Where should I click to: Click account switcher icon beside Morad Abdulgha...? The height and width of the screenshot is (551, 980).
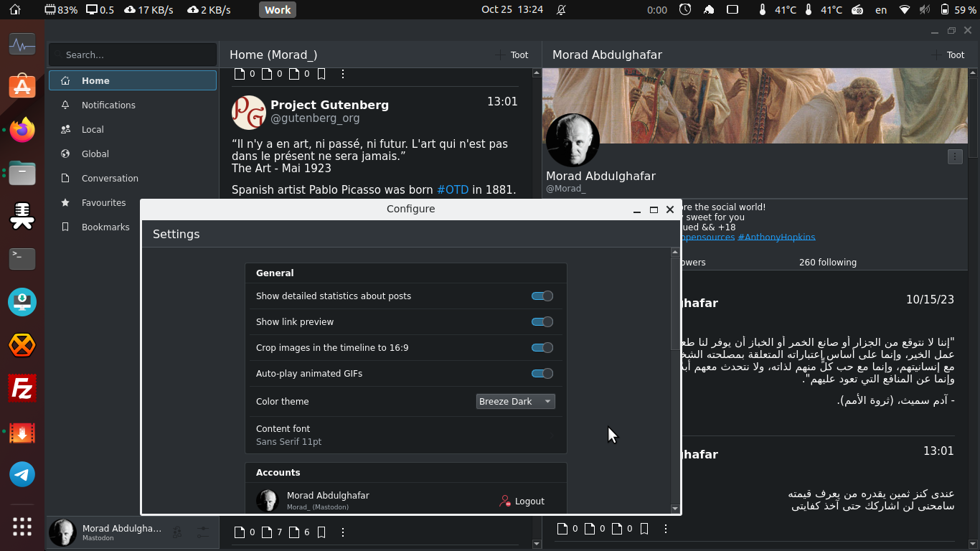pyautogui.click(x=176, y=532)
